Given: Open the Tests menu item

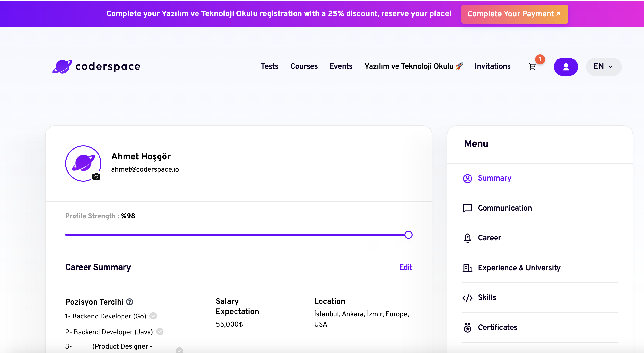Looking at the screenshot, I should point(270,66).
